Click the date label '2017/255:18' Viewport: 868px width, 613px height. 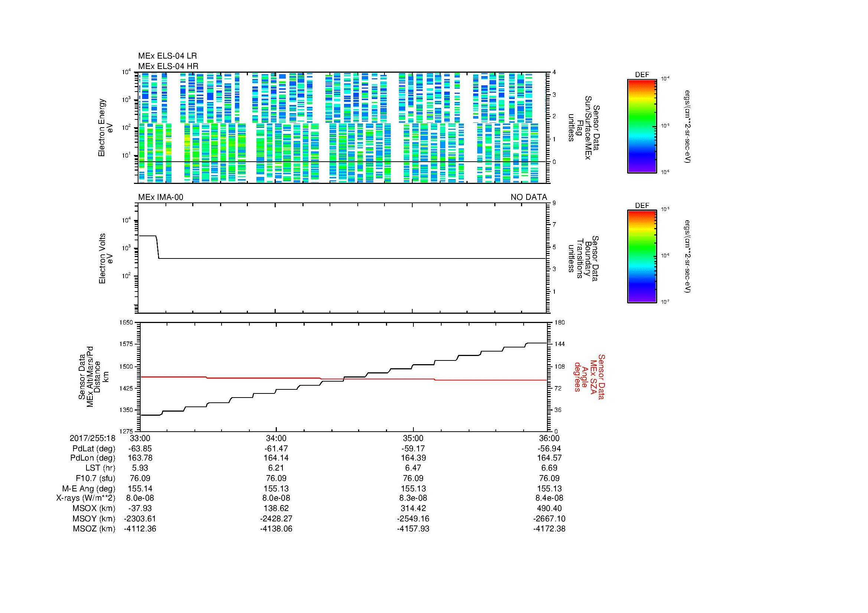click(92, 438)
